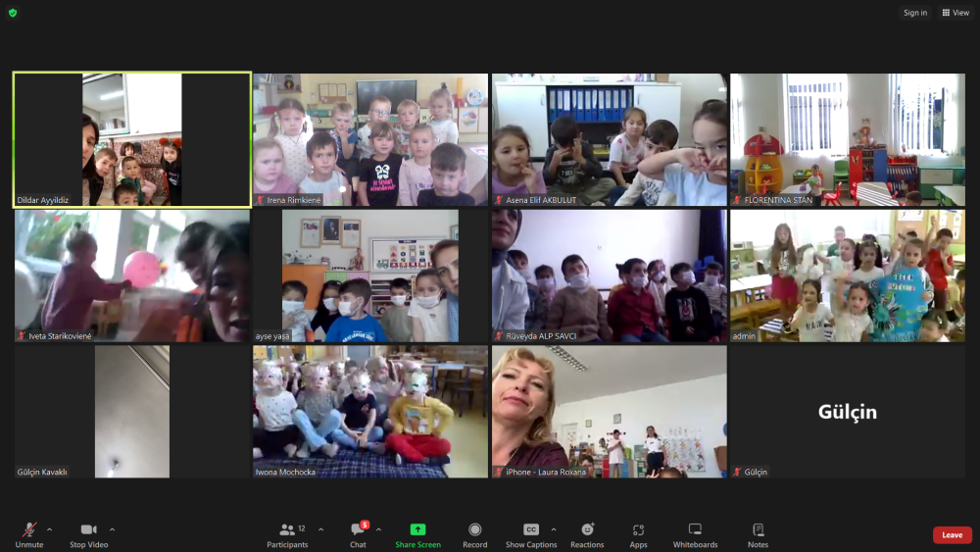The width and height of the screenshot is (980, 552).
Task: Select Iveta Starikovienė video tile
Action: 132,276
